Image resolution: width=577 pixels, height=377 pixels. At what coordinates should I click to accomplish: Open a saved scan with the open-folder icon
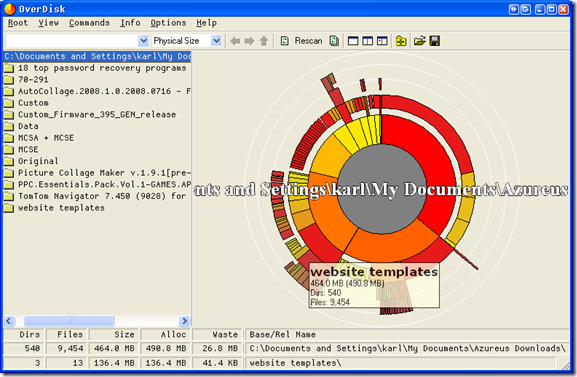[x=420, y=41]
